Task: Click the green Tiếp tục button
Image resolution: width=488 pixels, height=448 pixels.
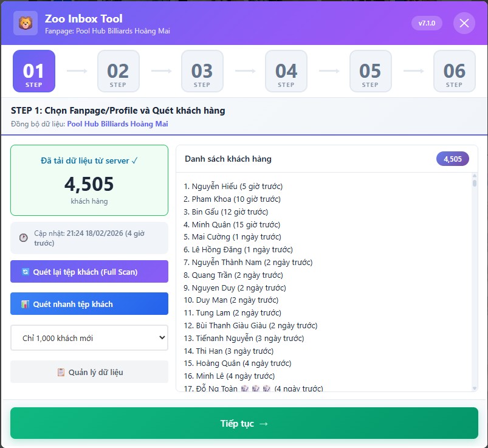Action: tap(244, 423)
